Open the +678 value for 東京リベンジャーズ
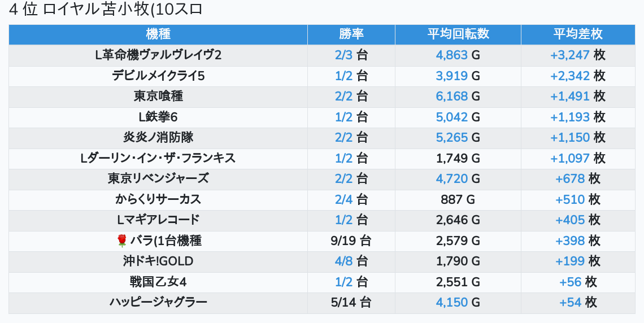The height and width of the screenshot is (323, 644). pos(570,179)
